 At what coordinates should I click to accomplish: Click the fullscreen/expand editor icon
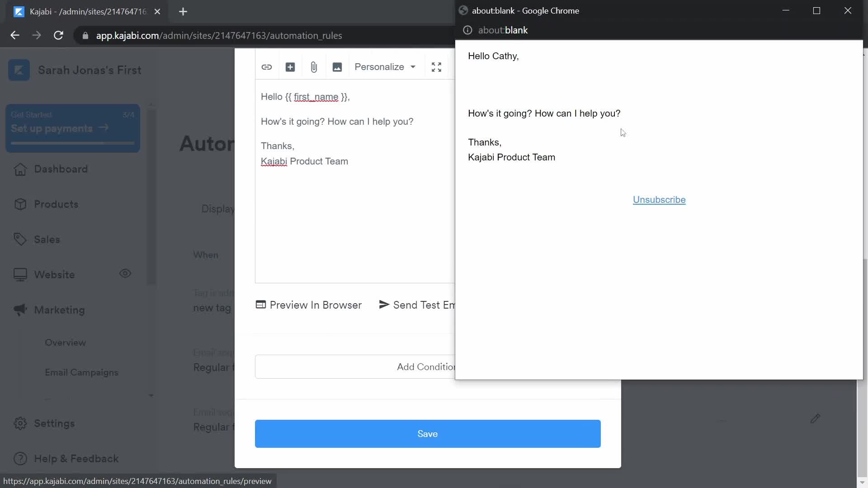click(x=436, y=67)
